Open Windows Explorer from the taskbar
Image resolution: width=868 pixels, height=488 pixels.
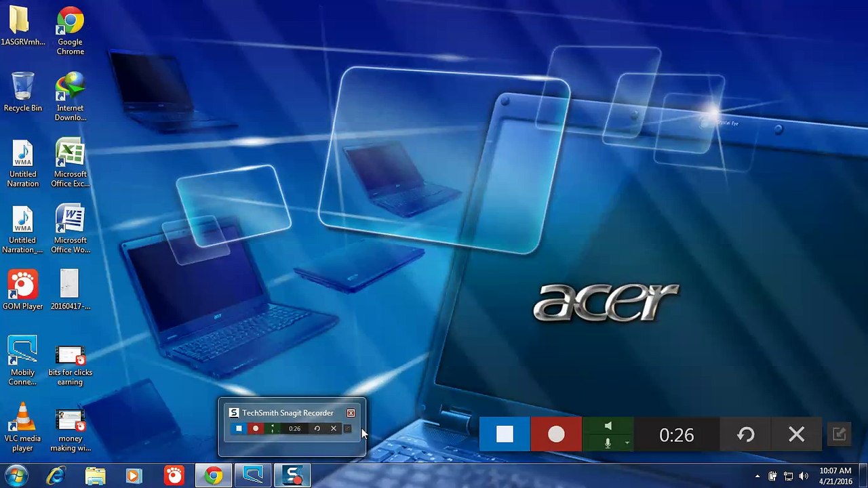(96, 476)
